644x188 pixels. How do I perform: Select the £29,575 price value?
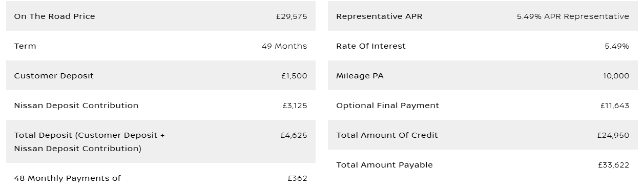291,16
